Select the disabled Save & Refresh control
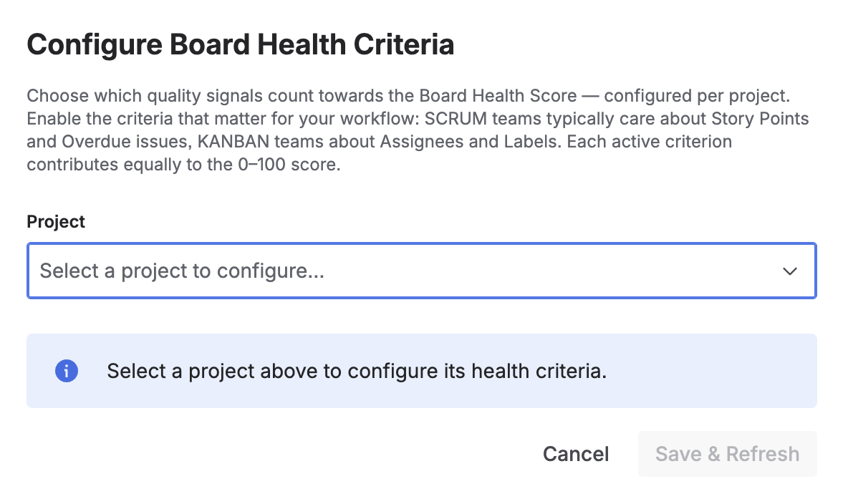 click(727, 454)
